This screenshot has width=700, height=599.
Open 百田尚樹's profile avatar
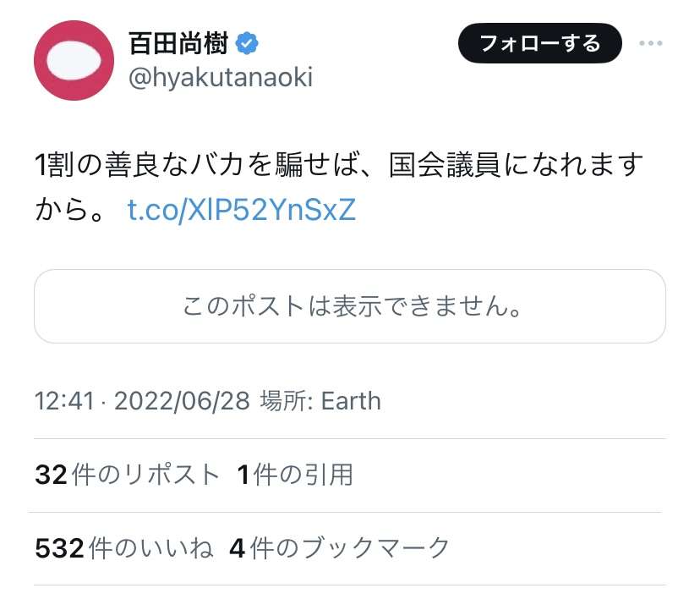(74, 61)
